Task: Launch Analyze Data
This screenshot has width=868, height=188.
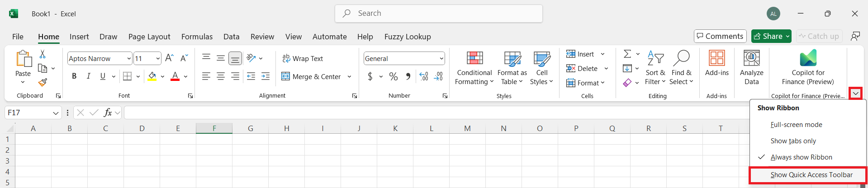Action: [x=752, y=68]
